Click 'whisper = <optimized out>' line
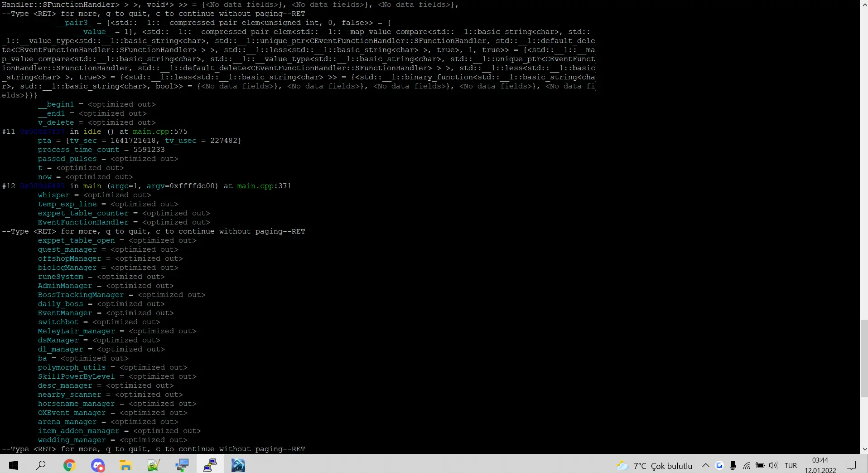The image size is (868, 473). point(95,195)
